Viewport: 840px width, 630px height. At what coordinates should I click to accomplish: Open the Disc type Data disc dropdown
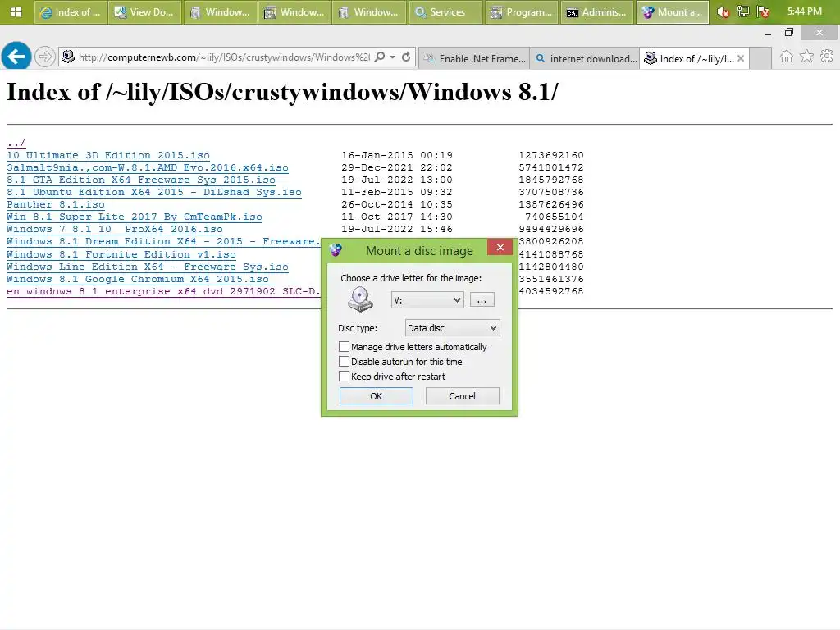click(453, 328)
